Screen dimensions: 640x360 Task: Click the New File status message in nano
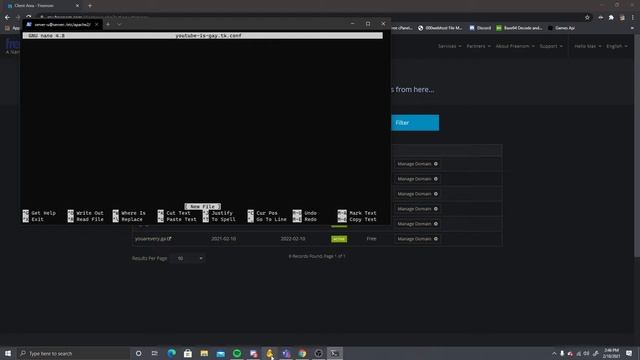point(202,207)
